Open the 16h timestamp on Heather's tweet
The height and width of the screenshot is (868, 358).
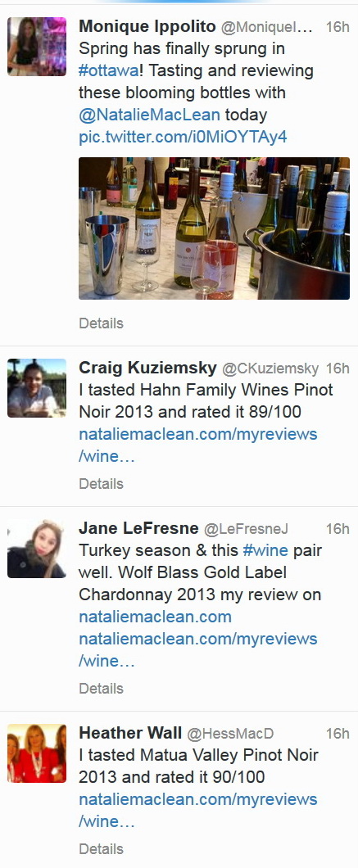[338, 734]
